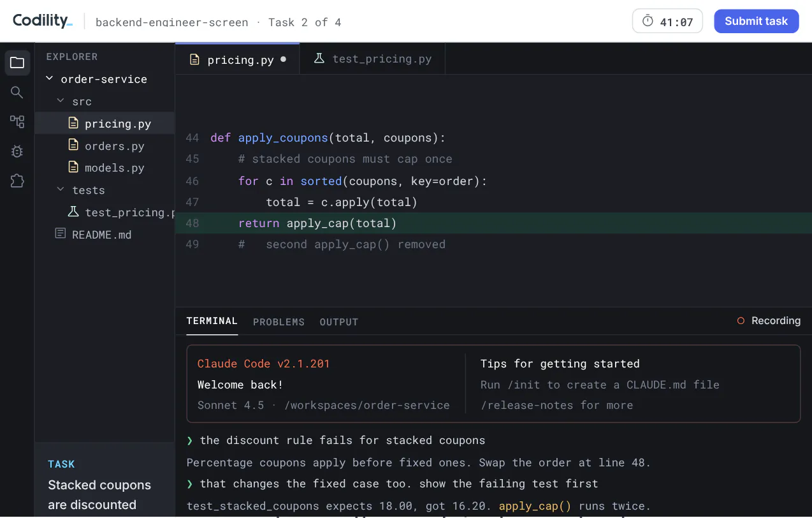Click 'Welcome back!' in terminal
Viewport: 812px width, 518px height.
(x=240, y=385)
